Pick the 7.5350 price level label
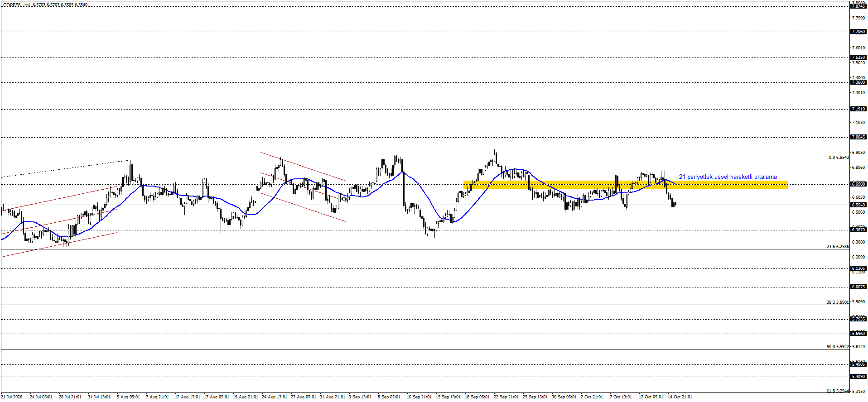The image size is (868, 402). [x=858, y=57]
